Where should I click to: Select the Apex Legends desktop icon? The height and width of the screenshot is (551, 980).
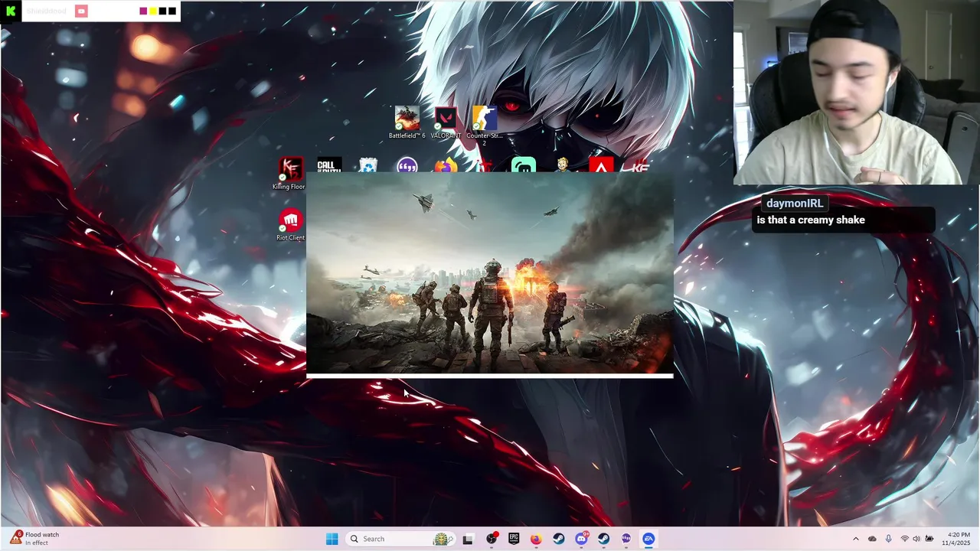tap(601, 165)
